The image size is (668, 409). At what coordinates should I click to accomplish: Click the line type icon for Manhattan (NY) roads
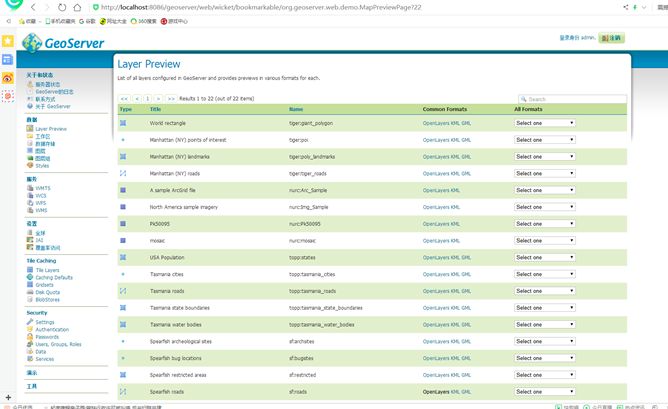123,173
